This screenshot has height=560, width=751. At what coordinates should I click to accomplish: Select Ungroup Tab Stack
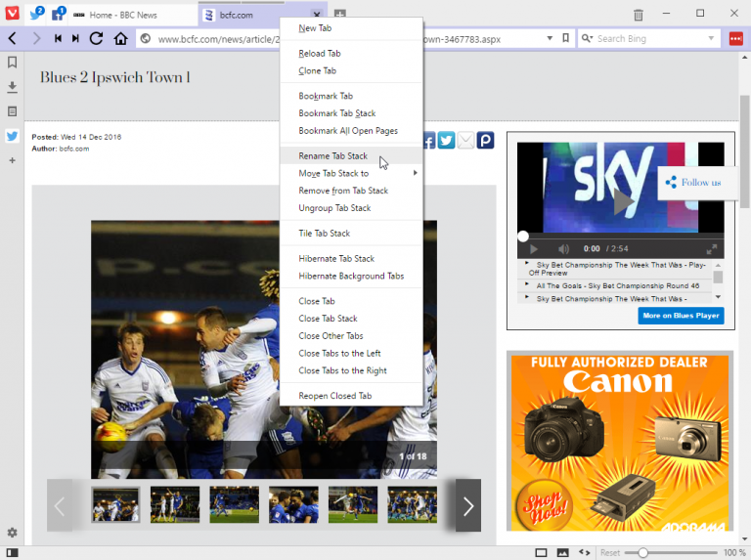[x=351, y=208]
